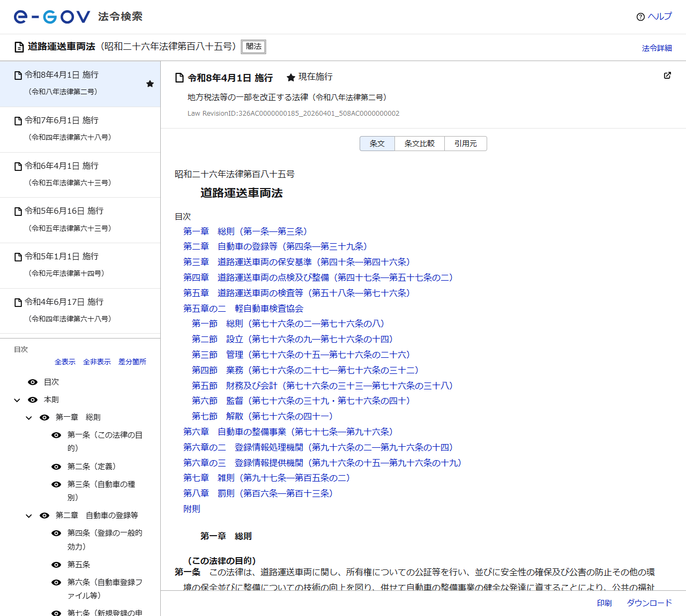Toggle eye icon for 第四条（登録の一般的効力）
Screen dimensions: 686x616
[x=56, y=533]
